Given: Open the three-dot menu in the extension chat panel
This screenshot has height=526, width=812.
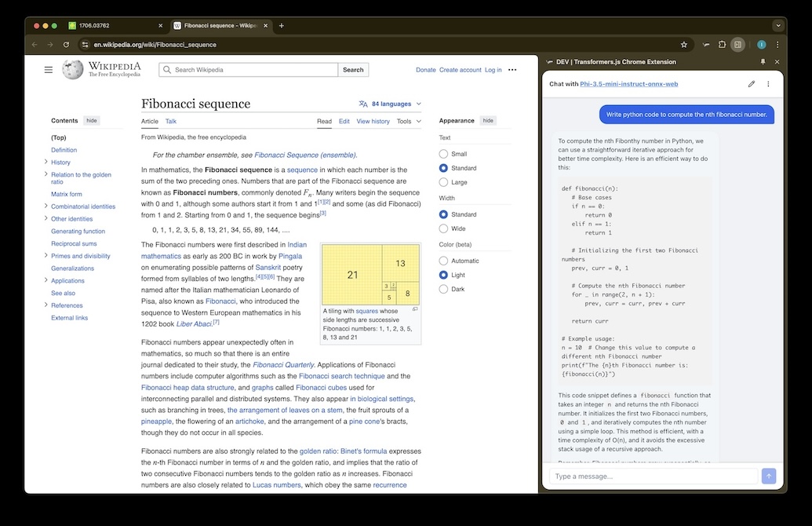Looking at the screenshot, I should [x=768, y=83].
